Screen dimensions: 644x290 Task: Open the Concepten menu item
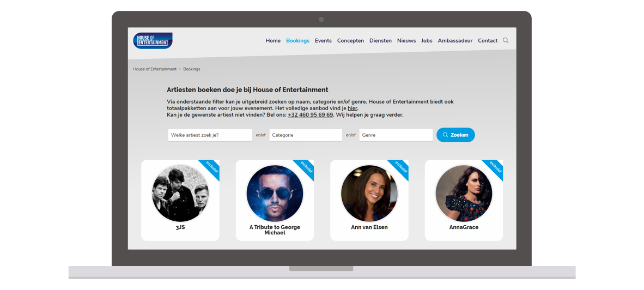coord(350,41)
